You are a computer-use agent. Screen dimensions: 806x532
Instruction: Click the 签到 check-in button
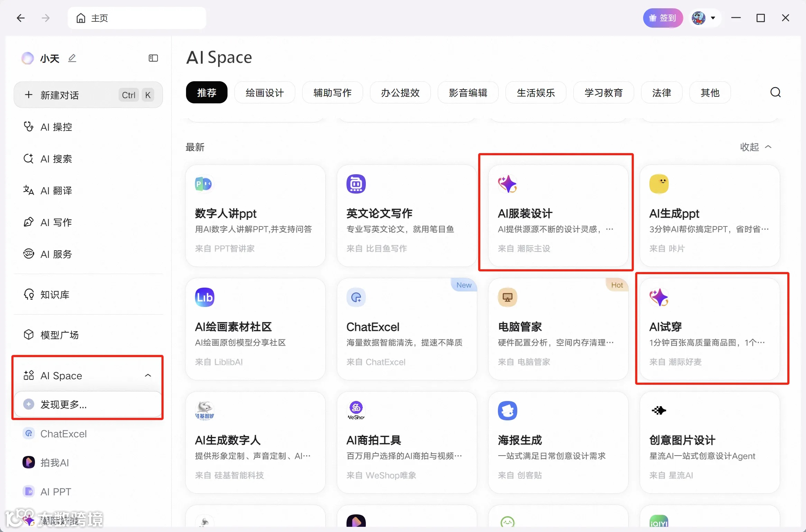coord(663,18)
